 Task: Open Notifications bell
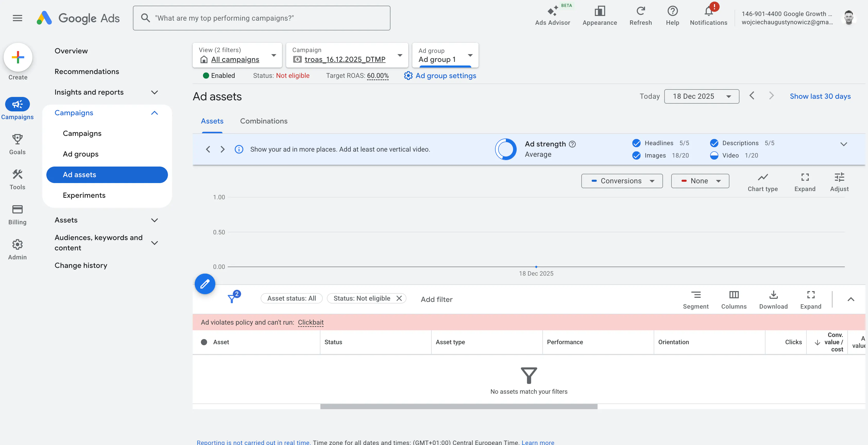click(709, 16)
